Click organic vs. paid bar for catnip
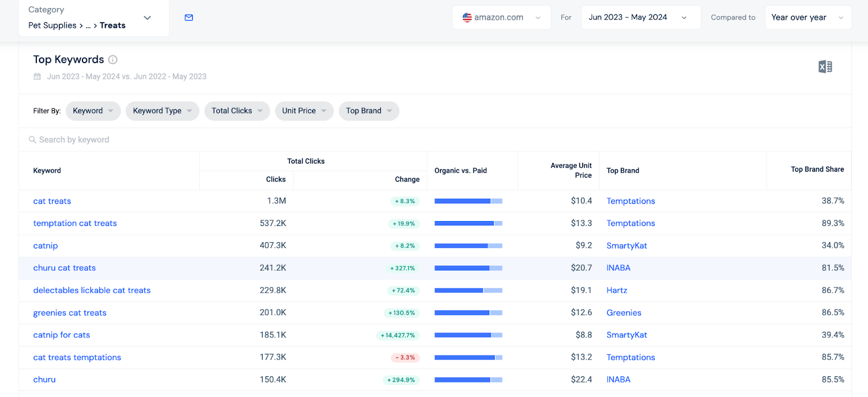Viewport: 868px width, 397px height. point(468,245)
